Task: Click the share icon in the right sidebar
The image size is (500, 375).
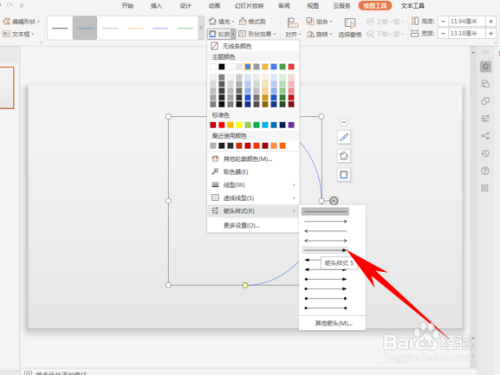Action: pos(485,136)
